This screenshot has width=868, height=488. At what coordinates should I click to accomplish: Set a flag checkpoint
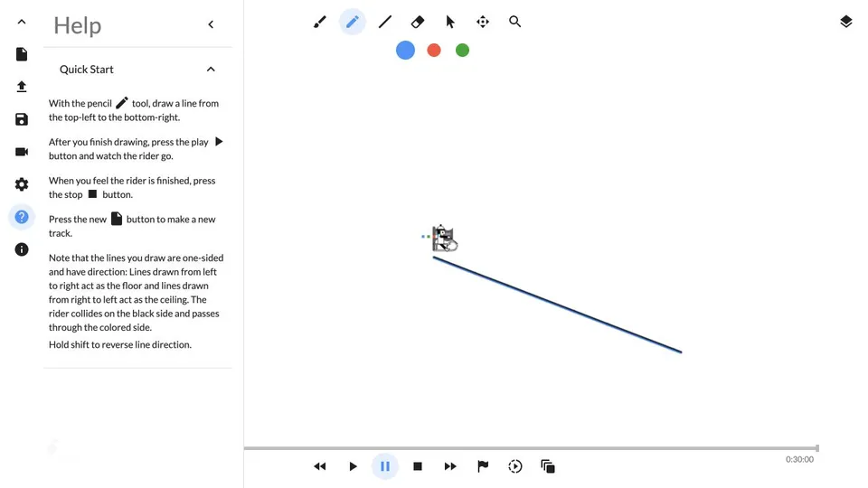point(483,466)
